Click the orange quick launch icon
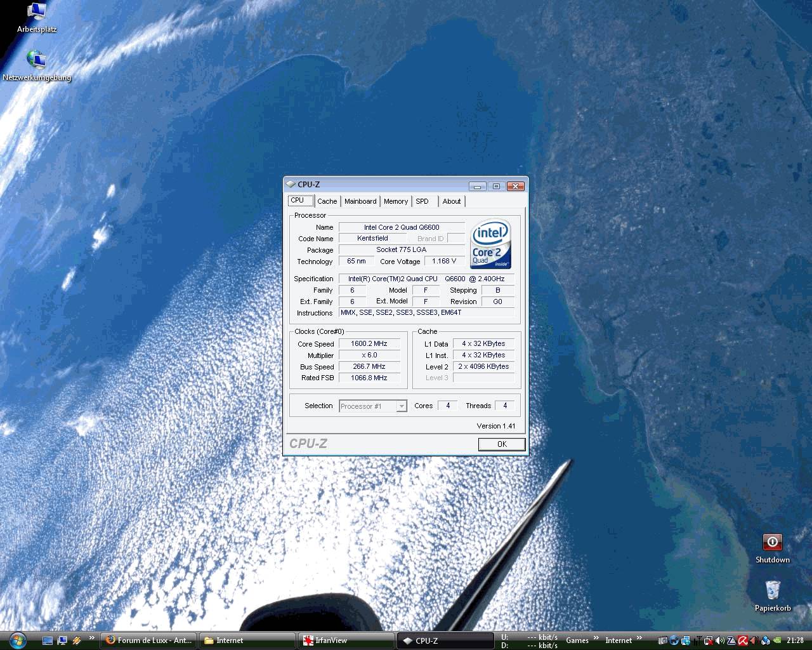 tap(76, 640)
